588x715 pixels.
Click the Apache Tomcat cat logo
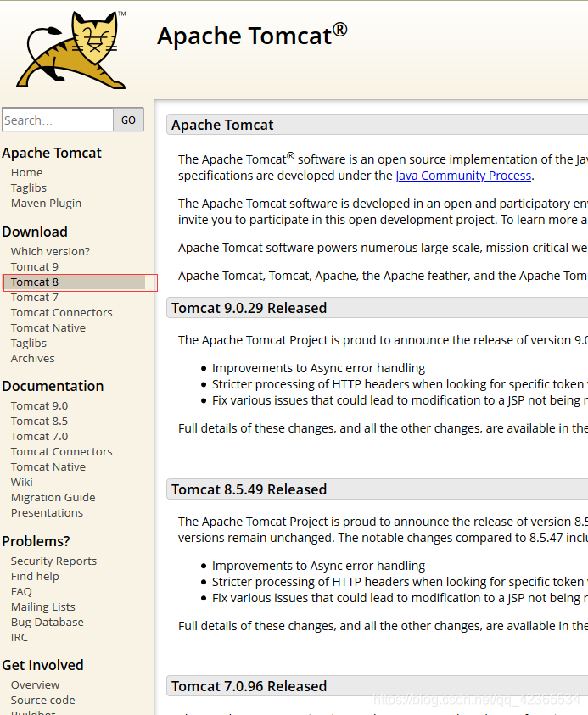click(71, 50)
